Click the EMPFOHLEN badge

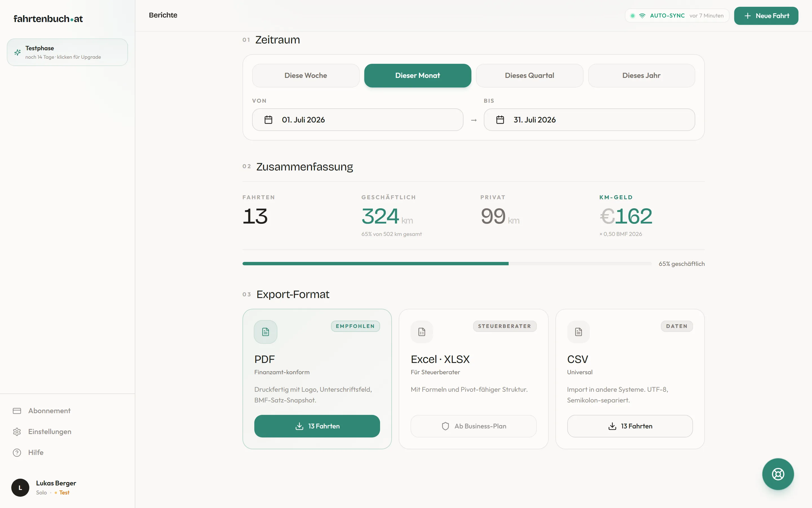click(x=355, y=326)
